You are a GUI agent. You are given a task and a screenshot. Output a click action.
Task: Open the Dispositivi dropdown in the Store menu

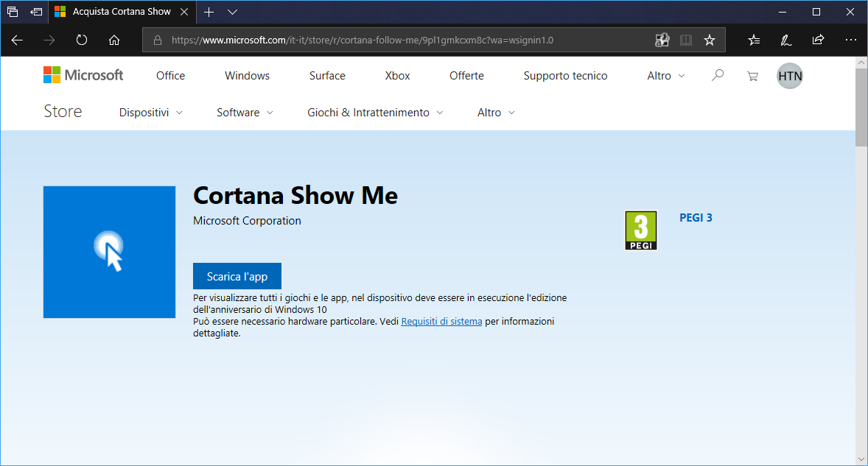150,112
